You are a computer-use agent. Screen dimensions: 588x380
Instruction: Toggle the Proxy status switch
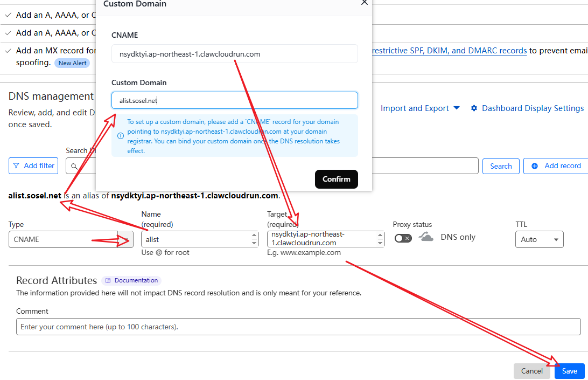(403, 238)
